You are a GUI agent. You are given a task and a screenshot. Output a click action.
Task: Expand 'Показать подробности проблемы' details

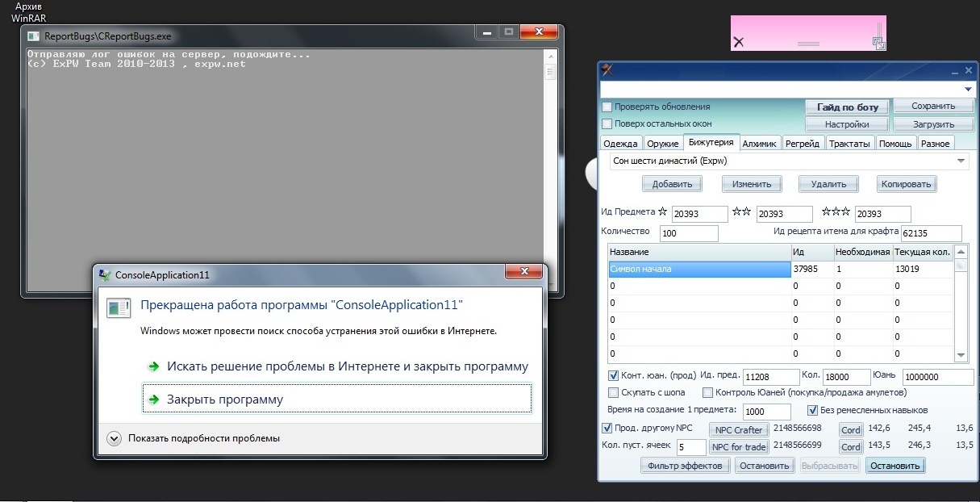(114, 438)
